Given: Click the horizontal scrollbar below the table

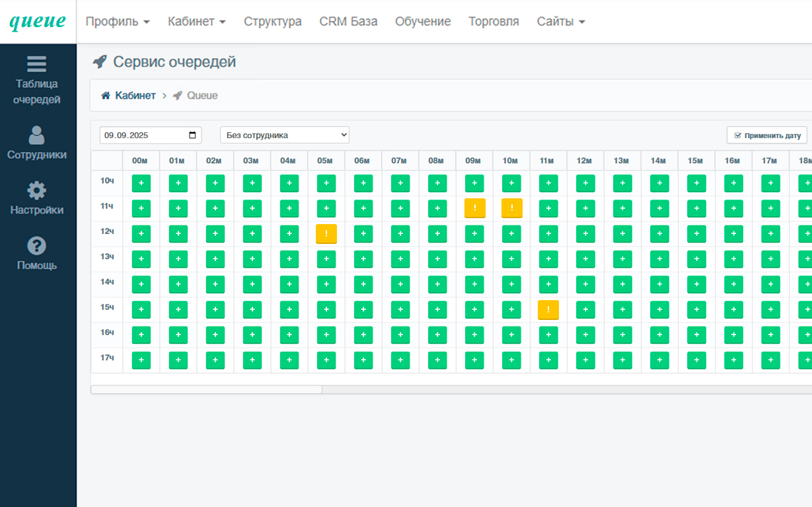Looking at the screenshot, I should (x=206, y=390).
